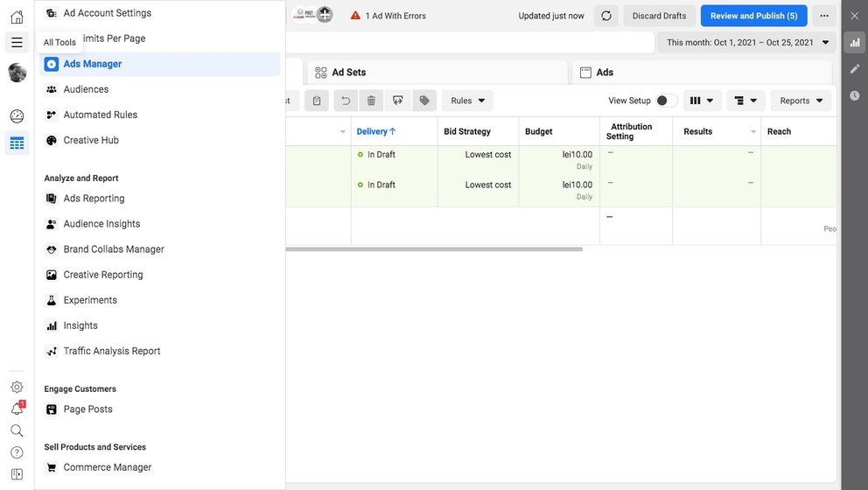Viewport: 868px width, 490px height.
Task: Open the help question mark icon
Action: click(x=17, y=452)
